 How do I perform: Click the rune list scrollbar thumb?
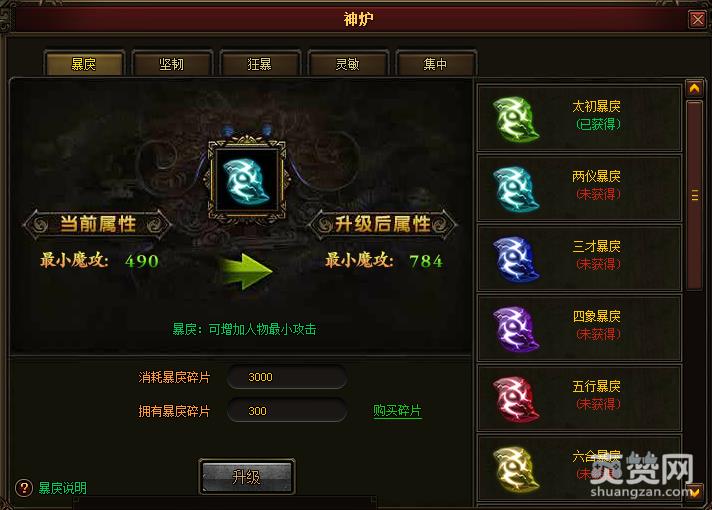tap(694, 195)
